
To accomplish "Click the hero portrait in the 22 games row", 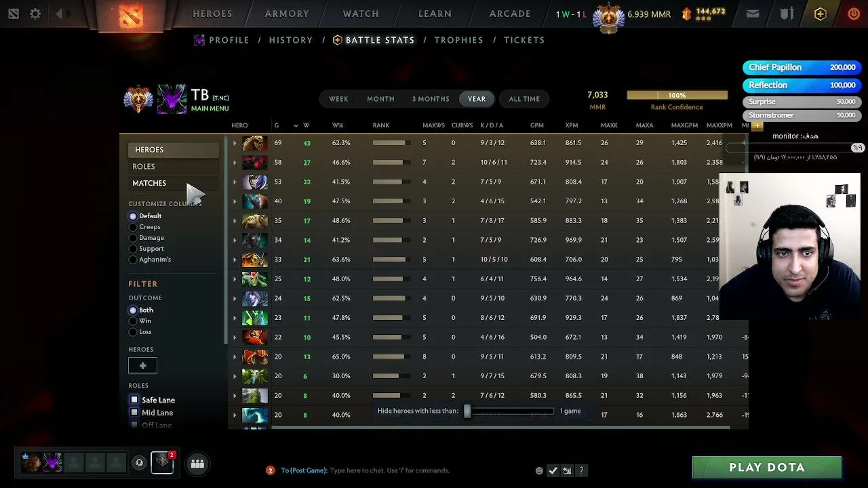I will pyautogui.click(x=255, y=338).
